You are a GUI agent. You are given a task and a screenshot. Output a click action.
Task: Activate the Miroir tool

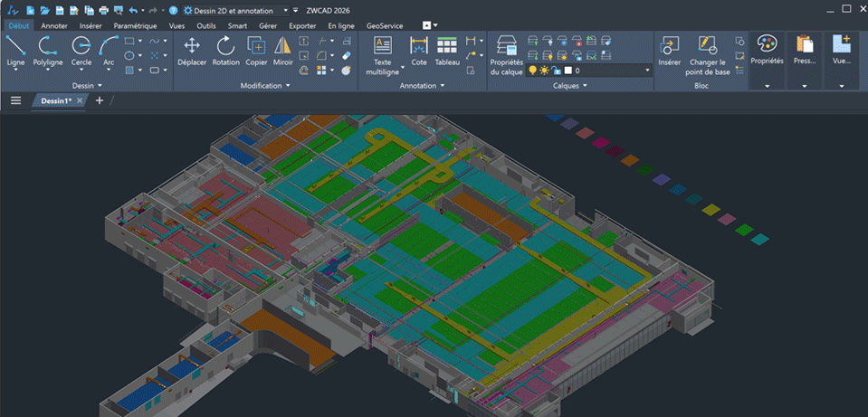pyautogui.click(x=283, y=51)
